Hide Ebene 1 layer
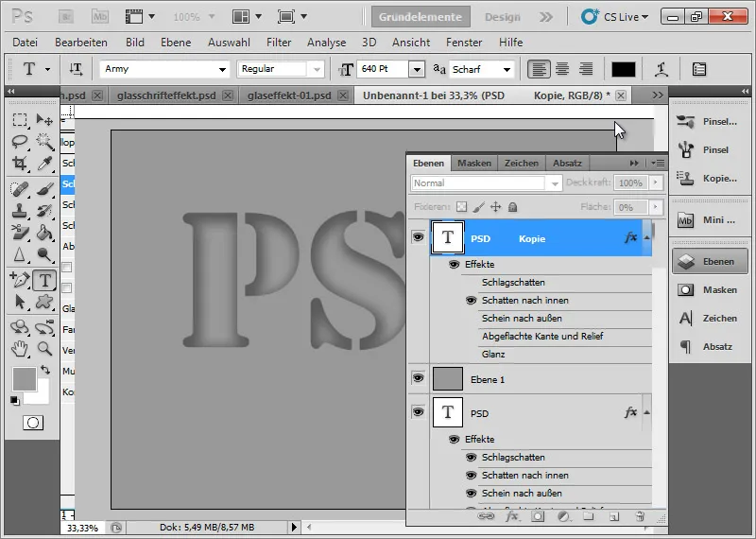This screenshot has width=756, height=539. pos(418,378)
